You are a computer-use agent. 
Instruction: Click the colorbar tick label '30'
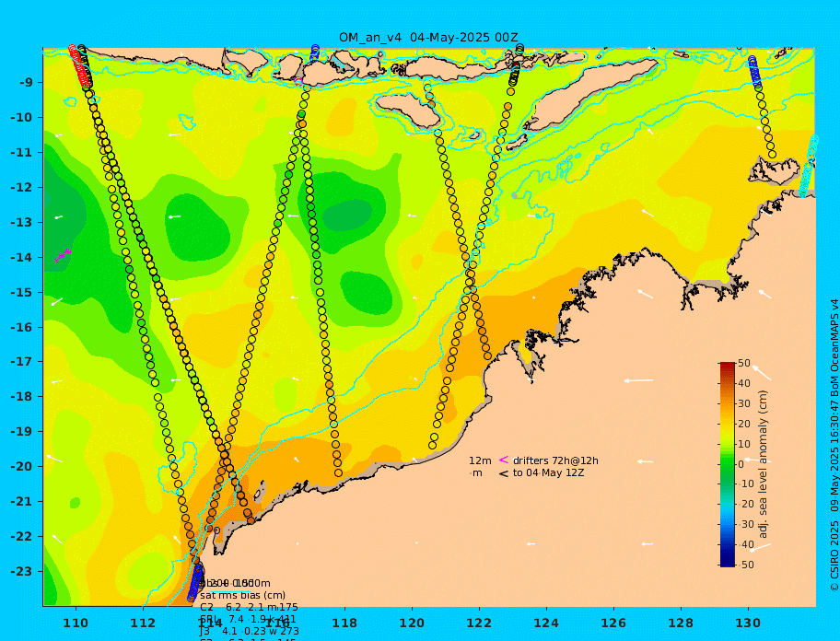click(744, 403)
